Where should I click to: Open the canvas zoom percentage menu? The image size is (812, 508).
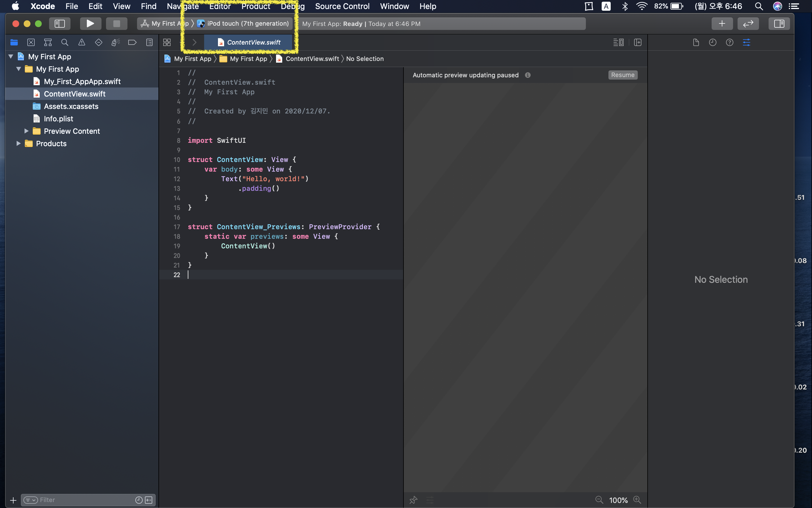pos(618,500)
